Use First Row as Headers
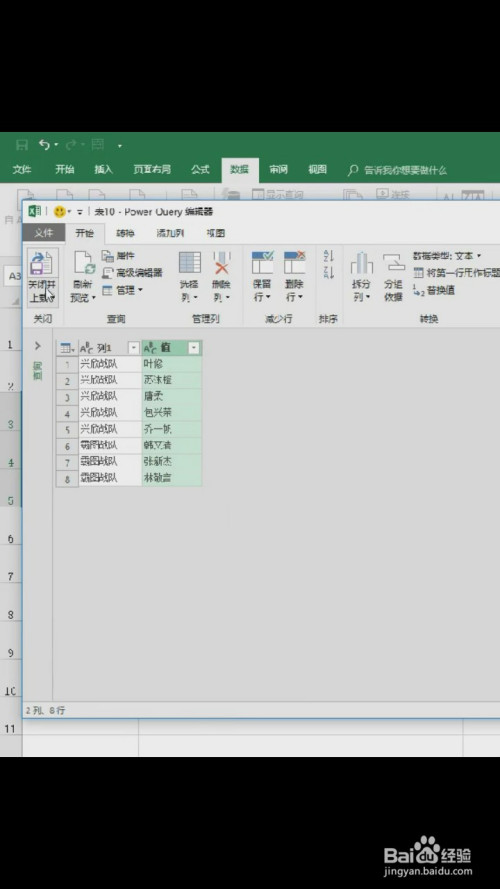Image resolution: width=500 pixels, height=889 pixels. pos(456,273)
